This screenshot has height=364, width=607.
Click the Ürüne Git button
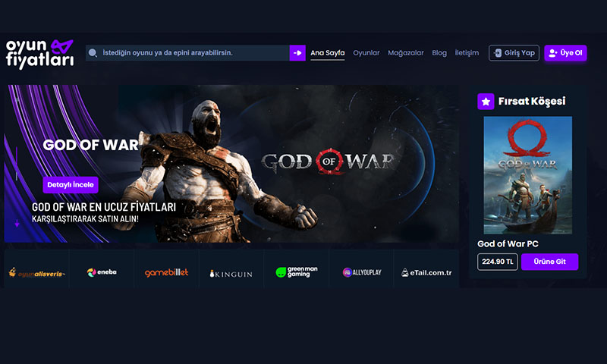pyautogui.click(x=549, y=262)
